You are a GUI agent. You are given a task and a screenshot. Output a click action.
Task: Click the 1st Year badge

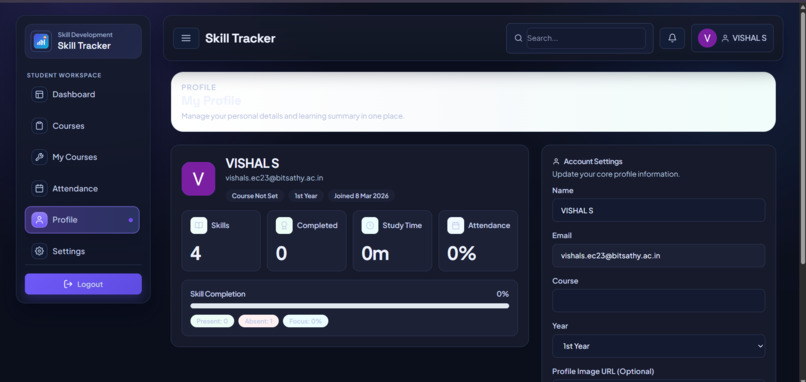306,196
